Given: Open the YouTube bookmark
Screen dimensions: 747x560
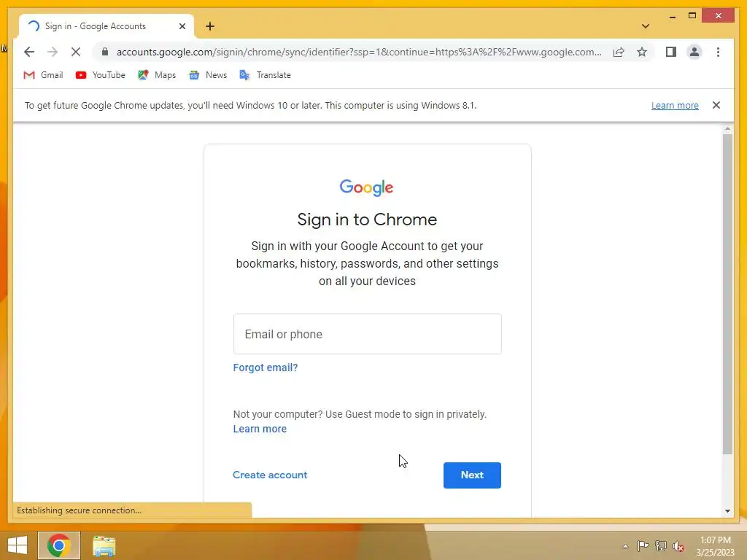Looking at the screenshot, I should pyautogui.click(x=101, y=75).
